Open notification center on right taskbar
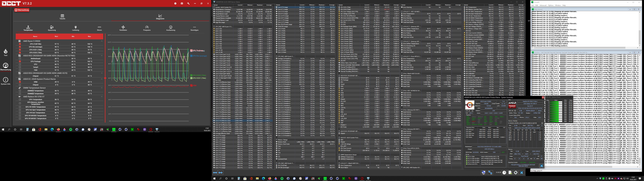This screenshot has width=644, height=181. click(x=640, y=178)
